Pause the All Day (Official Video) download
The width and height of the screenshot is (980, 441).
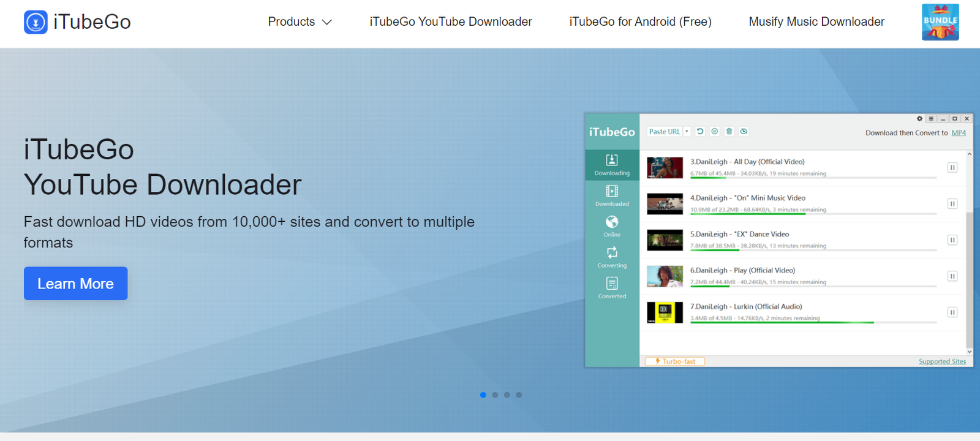point(952,167)
